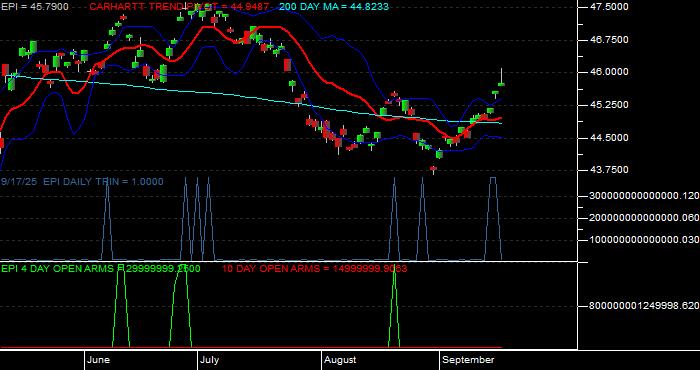Click the 300000000000000.120 TRIN axis value

[x=645, y=196]
